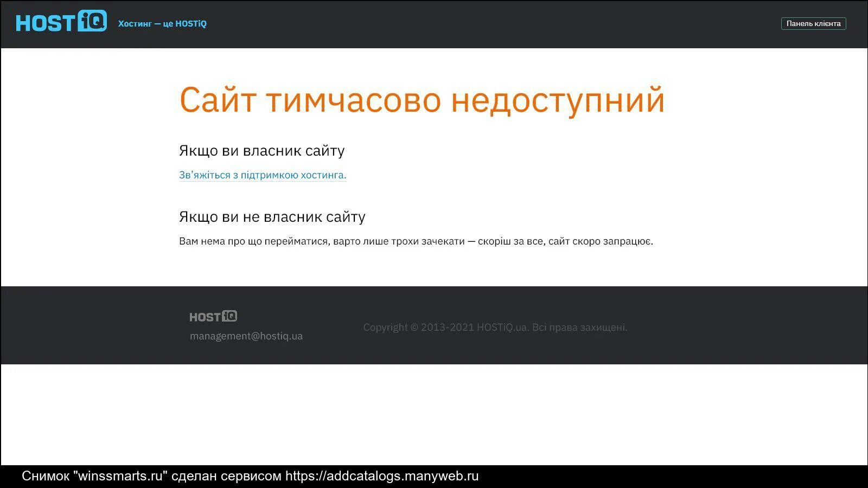This screenshot has height=488, width=868.
Task: Click the HOSTiQ logo in the header
Action: coord(61,23)
